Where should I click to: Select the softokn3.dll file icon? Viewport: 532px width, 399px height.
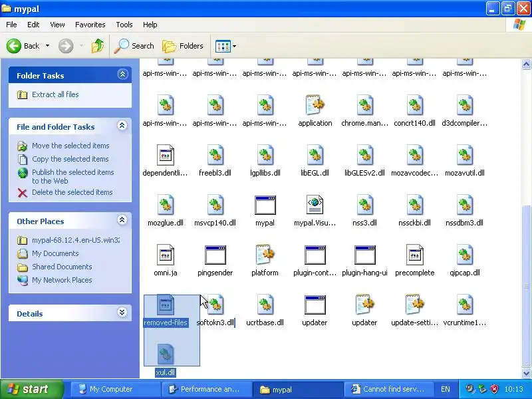[215, 305]
